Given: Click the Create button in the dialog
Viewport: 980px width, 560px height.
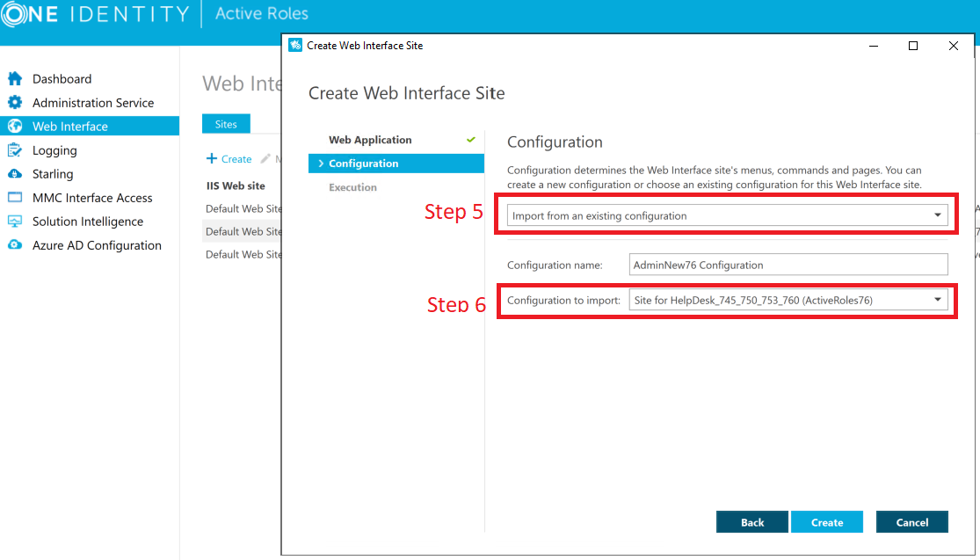Looking at the screenshot, I should tap(827, 522).
